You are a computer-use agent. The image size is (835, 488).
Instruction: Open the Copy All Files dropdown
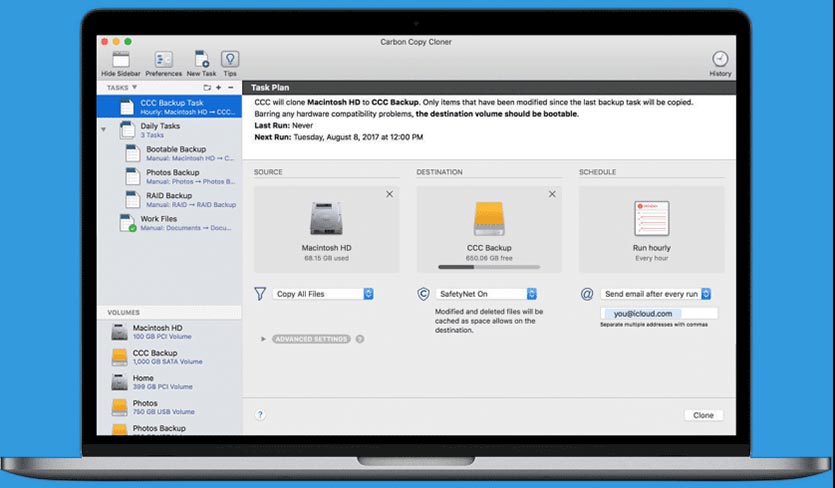324,294
